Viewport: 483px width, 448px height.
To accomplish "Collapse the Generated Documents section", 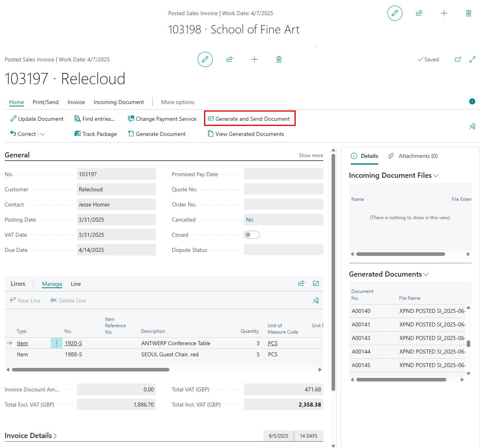I will (x=426, y=275).
